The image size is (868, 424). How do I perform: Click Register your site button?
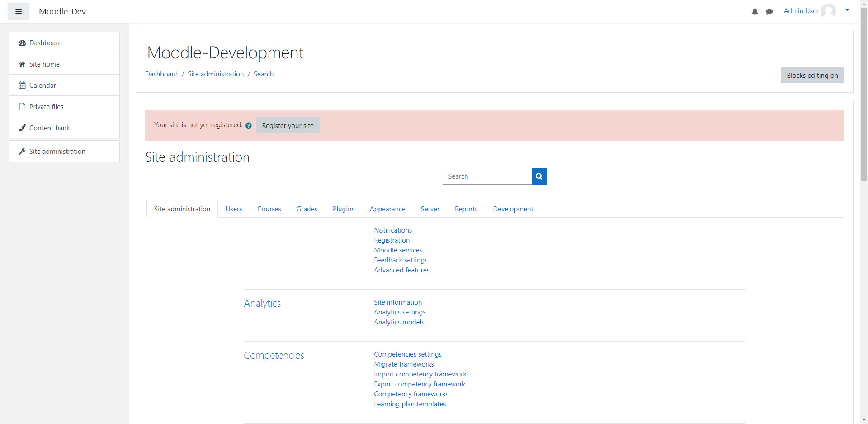[x=288, y=126]
